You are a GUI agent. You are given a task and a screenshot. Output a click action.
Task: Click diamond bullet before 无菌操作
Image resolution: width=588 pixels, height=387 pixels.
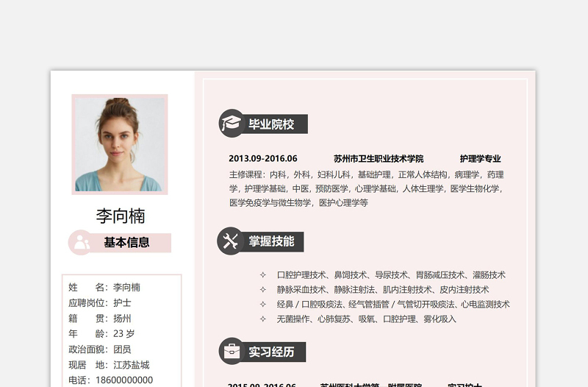[263, 319]
